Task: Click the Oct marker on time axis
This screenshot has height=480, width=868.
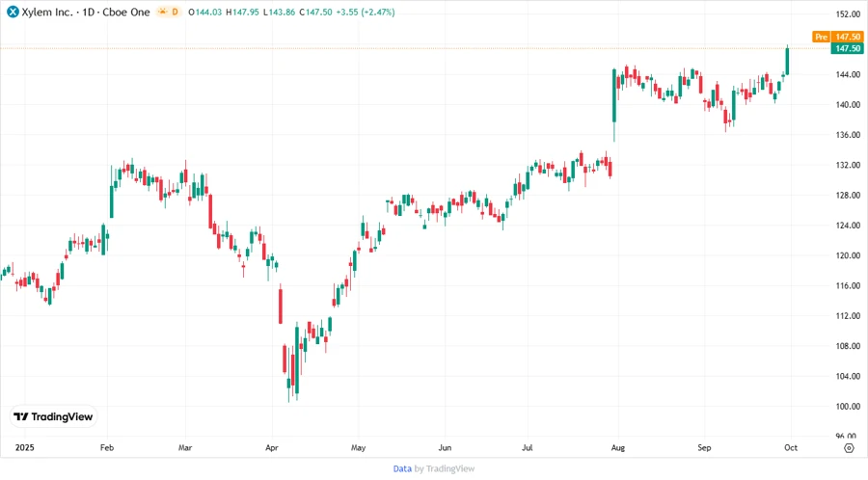Action: coord(792,448)
